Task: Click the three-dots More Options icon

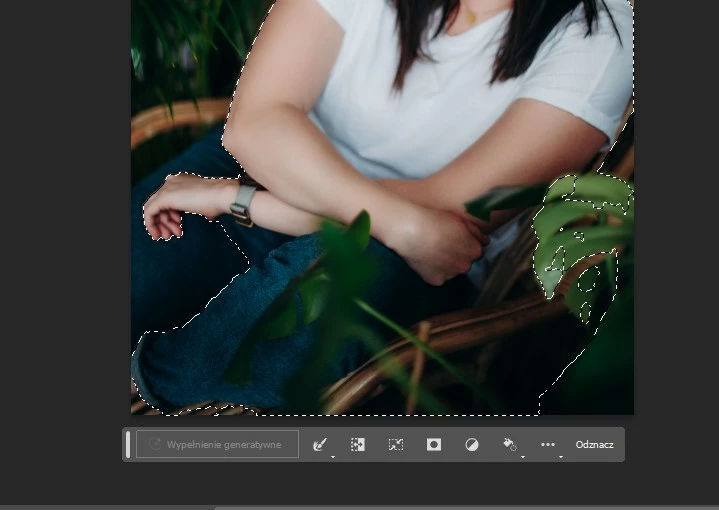Action: 548,444
